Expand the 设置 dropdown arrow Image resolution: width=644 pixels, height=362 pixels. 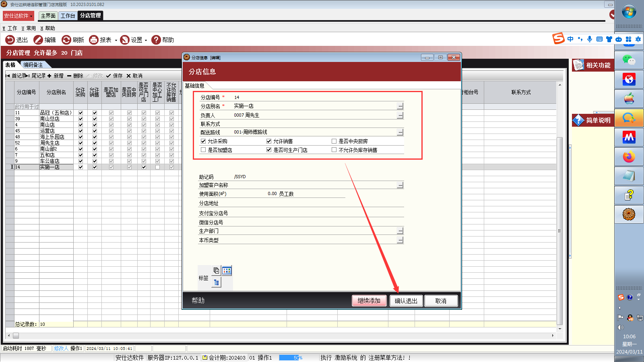click(x=146, y=40)
